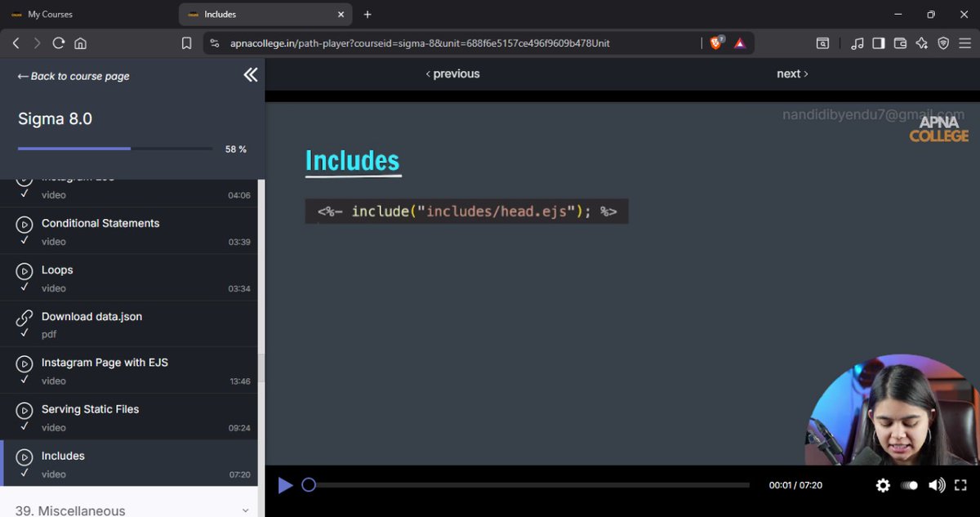Click the 58 % progress label
This screenshot has height=517, width=980.
[x=236, y=149]
